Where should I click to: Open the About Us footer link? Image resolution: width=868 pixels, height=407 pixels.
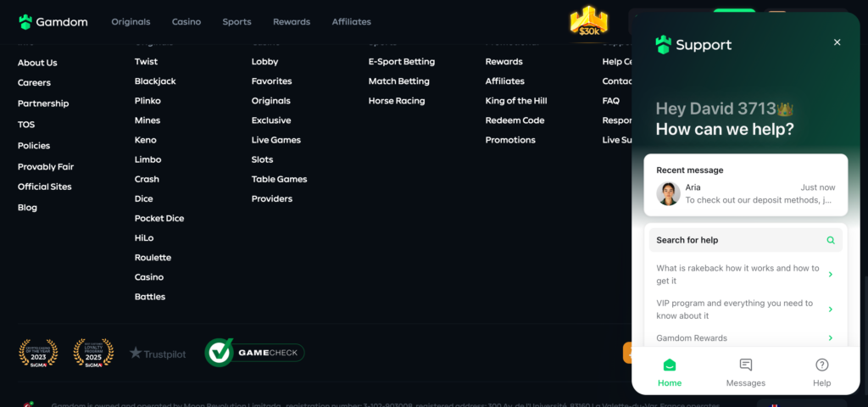point(37,63)
